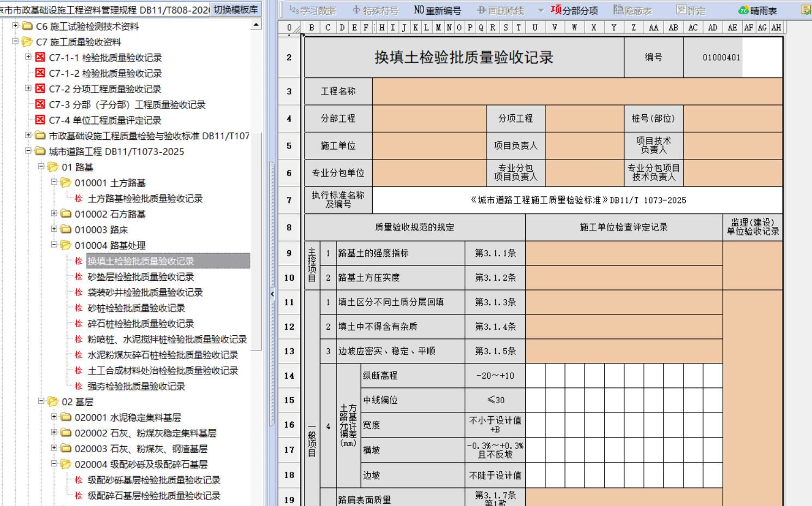Collapse the C7 施工质量验收资料 folder

pyautogui.click(x=15, y=41)
